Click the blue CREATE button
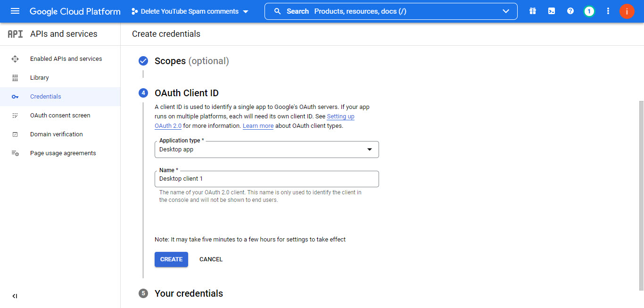Viewport: 644px width, 308px height. (x=171, y=259)
